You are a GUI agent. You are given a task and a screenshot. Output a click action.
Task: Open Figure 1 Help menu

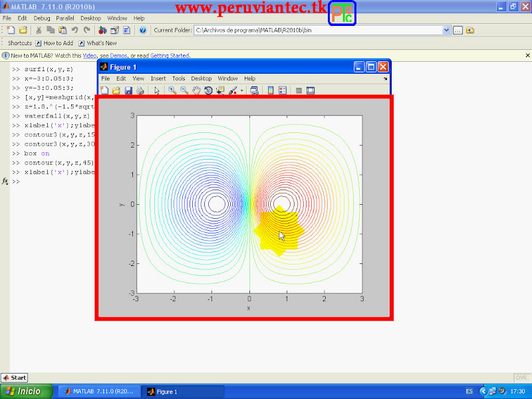click(250, 78)
